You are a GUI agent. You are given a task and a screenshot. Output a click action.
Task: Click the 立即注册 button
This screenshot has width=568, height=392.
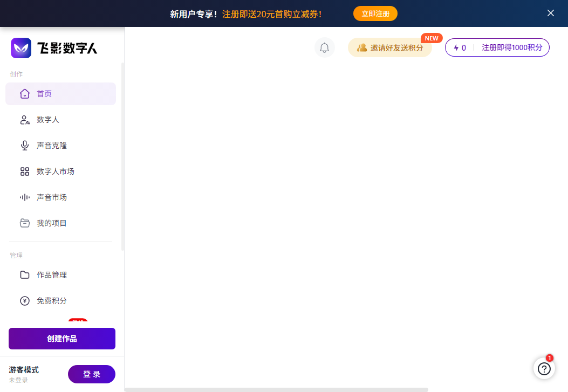375,14
